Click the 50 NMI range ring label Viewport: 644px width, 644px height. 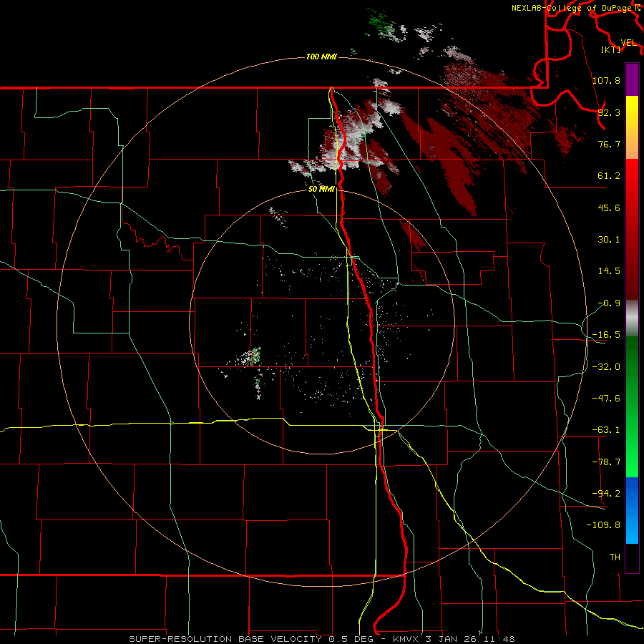tap(321, 189)
